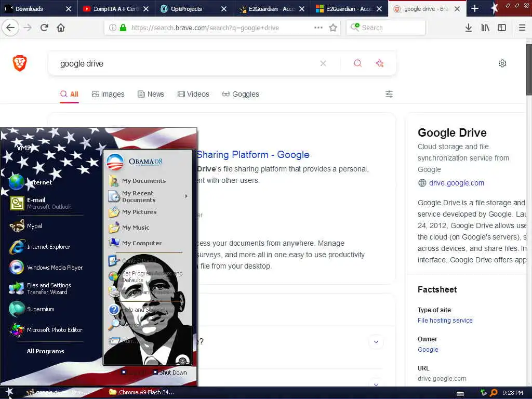Open the File hosting service link

pyautogui.click(x=445, y=320)
